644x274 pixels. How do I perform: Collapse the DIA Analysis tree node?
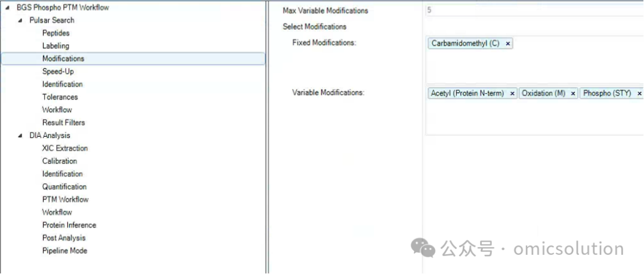coord(20,136)
